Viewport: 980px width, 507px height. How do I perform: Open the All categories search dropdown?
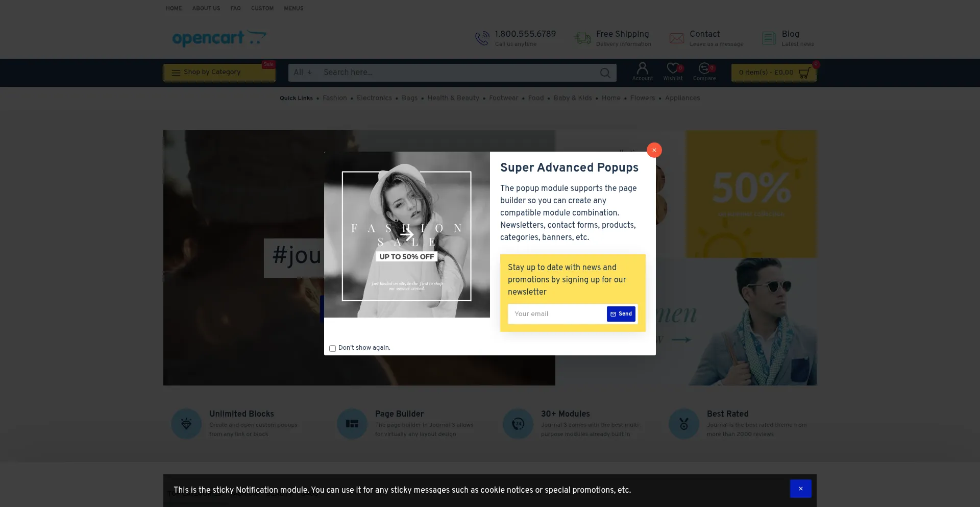303,73
